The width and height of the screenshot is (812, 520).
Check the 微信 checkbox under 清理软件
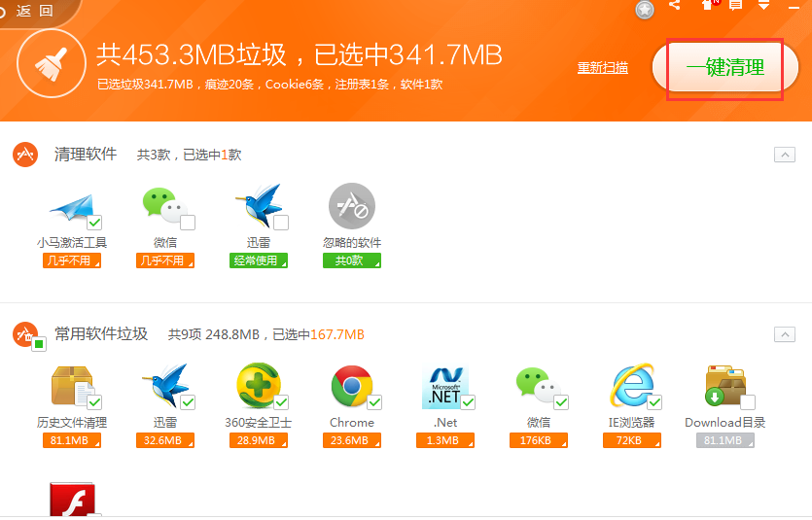coord(188,223)
